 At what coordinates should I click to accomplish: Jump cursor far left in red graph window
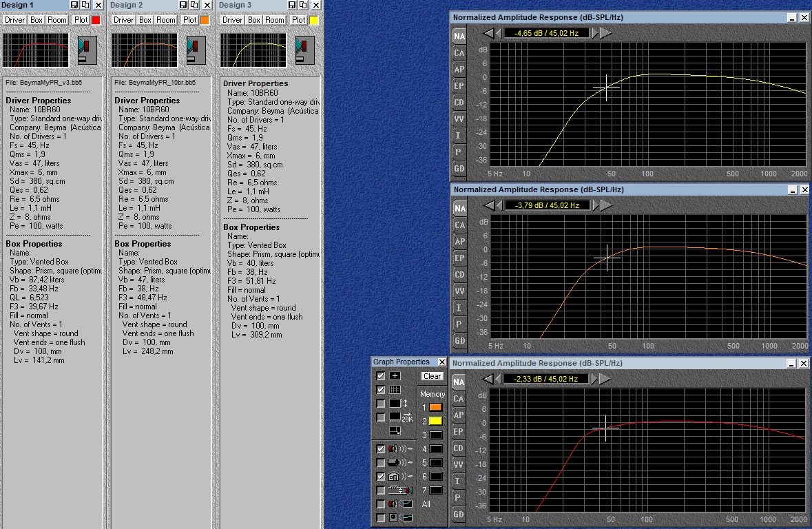488,380
